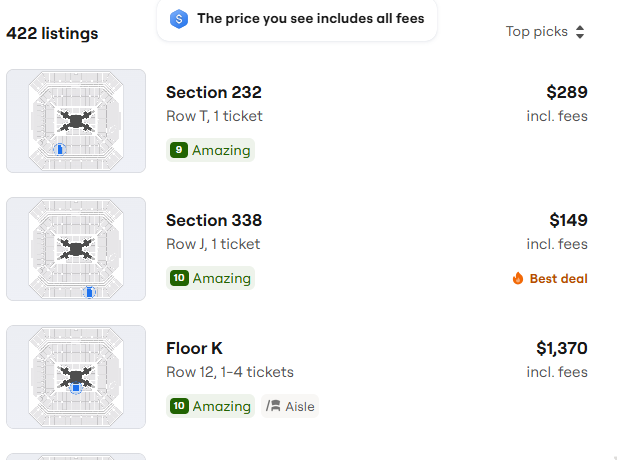This screenshot has height=460, width=617.
Task: Click the blue dollar shield icon
Action: coord(179,18)
